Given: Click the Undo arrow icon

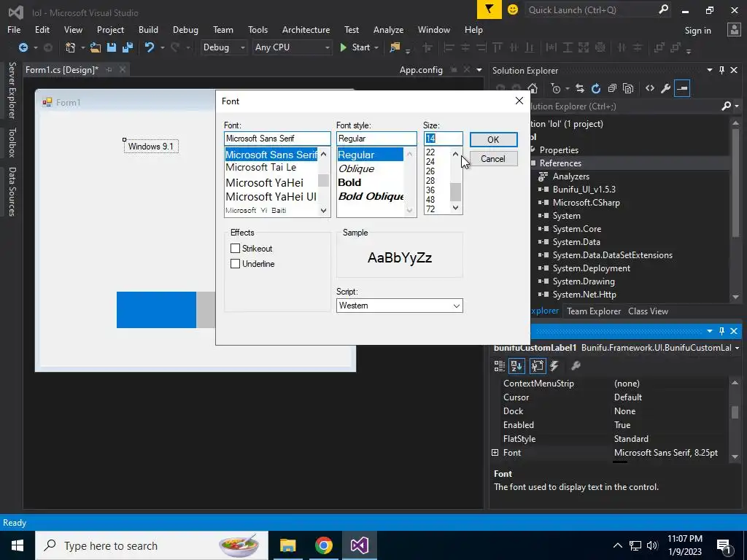Looking at the screenshot, I should tap(150, 47).
